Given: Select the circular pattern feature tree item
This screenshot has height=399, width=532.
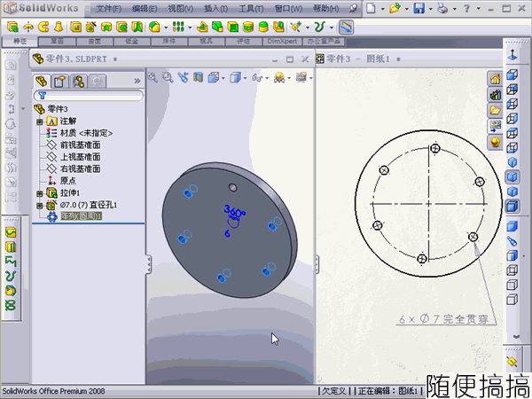Looking at the screenshot, I should [81, 216].
